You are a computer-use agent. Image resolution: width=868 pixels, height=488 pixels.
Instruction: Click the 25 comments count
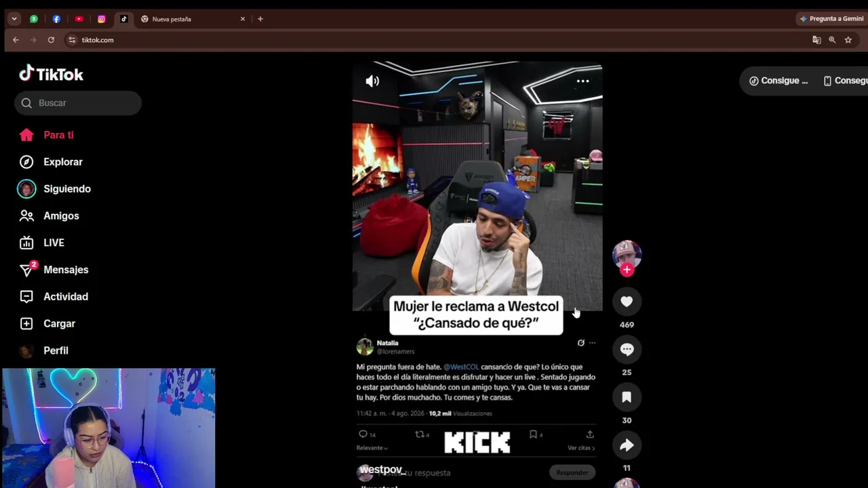click(627, 372)
